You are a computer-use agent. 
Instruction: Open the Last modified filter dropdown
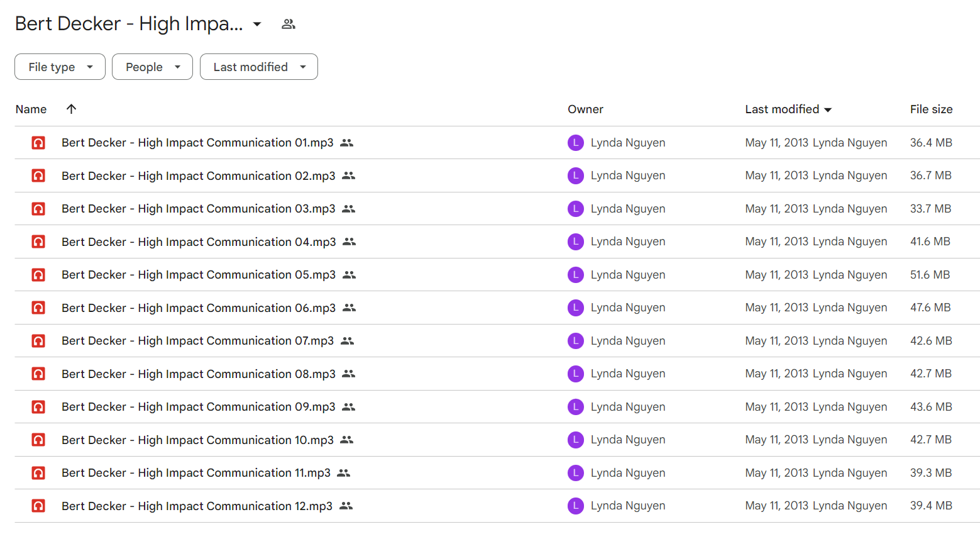(259, 67)
